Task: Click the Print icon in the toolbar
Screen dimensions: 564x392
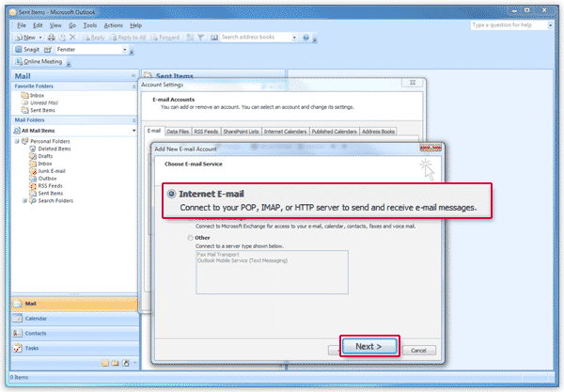Action: (x=52, y=38)
